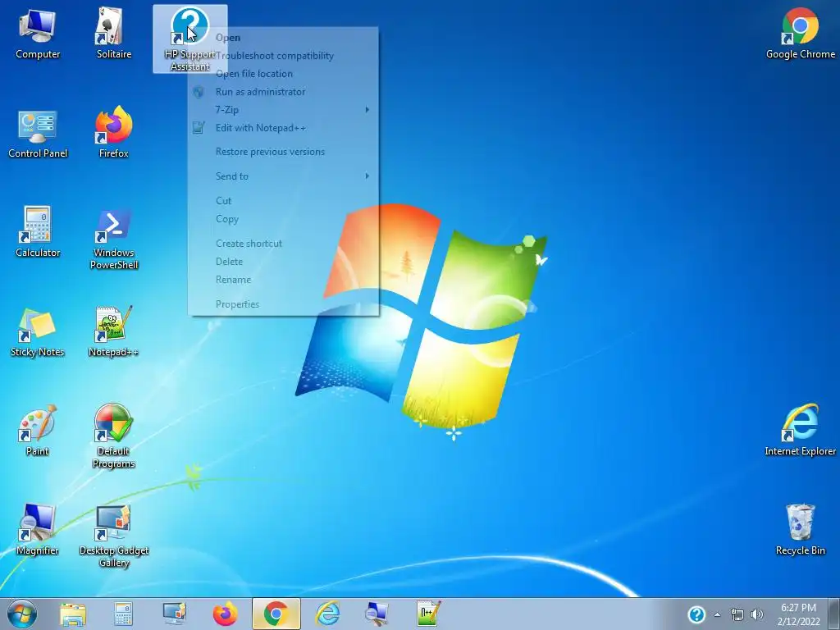840x630 pixels.
Task: Choose Properties in the context menu
Action: point(283,304)
